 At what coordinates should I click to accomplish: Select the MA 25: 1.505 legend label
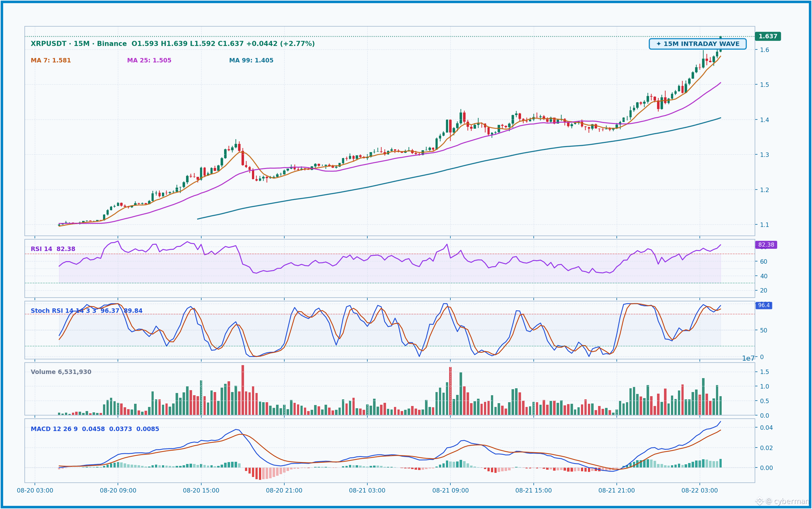pos(149,61)
